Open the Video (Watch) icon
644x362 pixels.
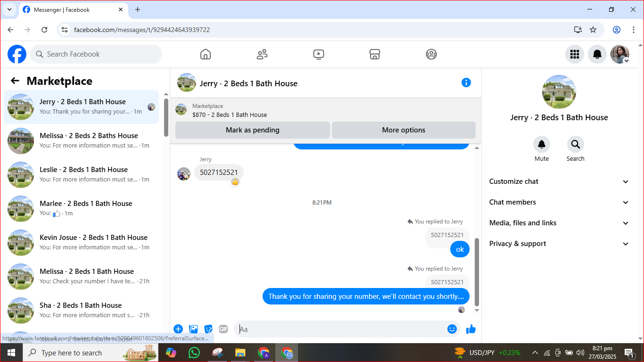pos(319,54)
